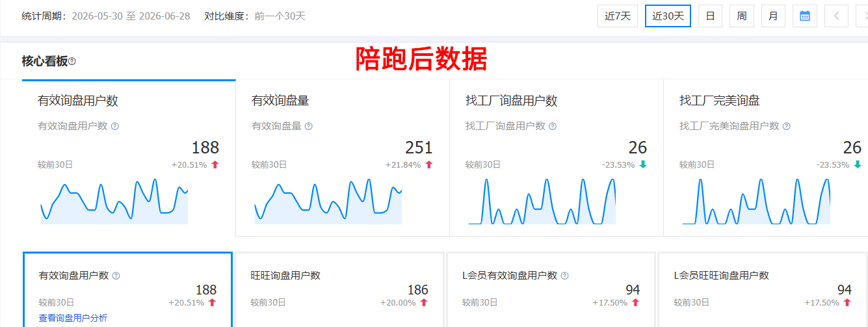Screen dimensions: 868x327
Task: Click the +20.51% figure under top 188
Action: 189,165
